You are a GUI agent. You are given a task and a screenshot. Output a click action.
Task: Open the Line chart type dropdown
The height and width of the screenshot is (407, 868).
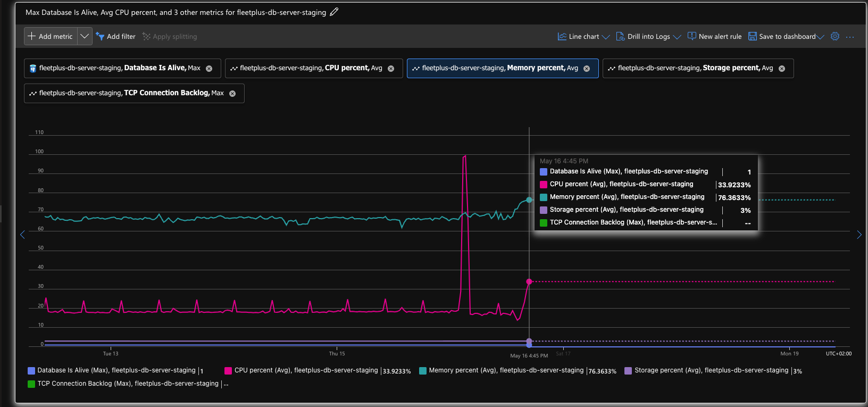[583, 36]
